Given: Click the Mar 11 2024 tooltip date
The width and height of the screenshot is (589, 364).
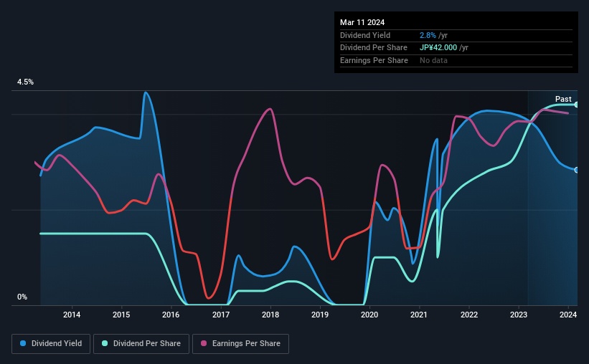Looking at the screenshot, I should [x=362, y=22].
